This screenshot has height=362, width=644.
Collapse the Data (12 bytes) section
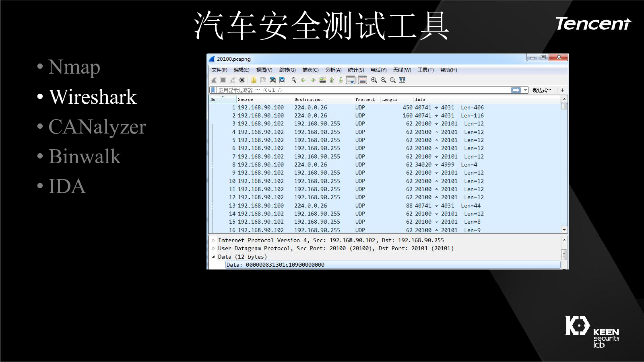tap(213, 257)
